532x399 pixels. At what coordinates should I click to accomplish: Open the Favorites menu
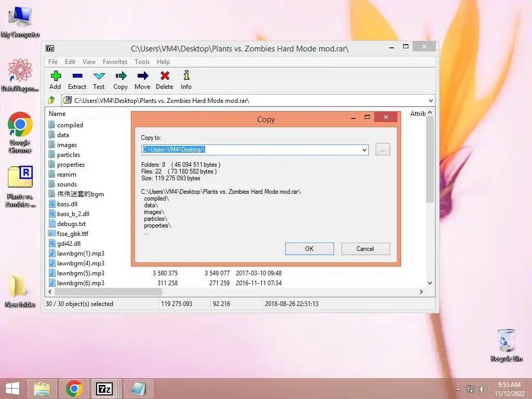pos(115,62)
